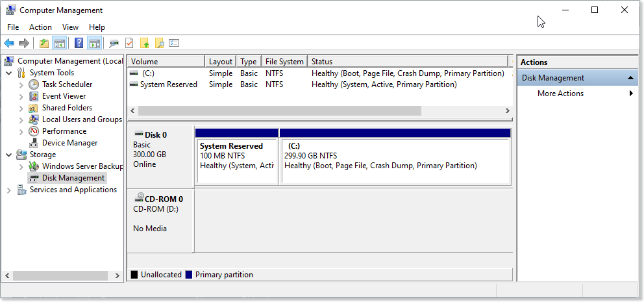Click console tree scrollbar left arrow

click(6, 276)
